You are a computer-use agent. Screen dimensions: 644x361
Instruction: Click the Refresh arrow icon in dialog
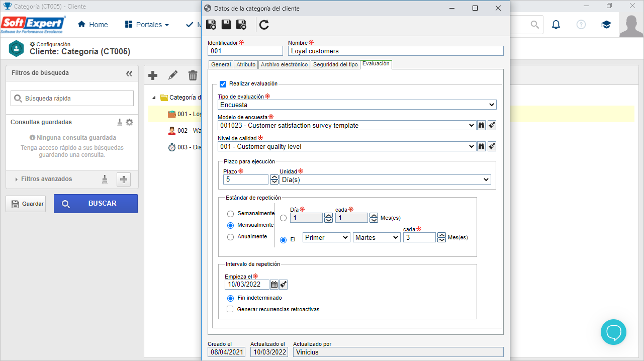click(264, 25)
